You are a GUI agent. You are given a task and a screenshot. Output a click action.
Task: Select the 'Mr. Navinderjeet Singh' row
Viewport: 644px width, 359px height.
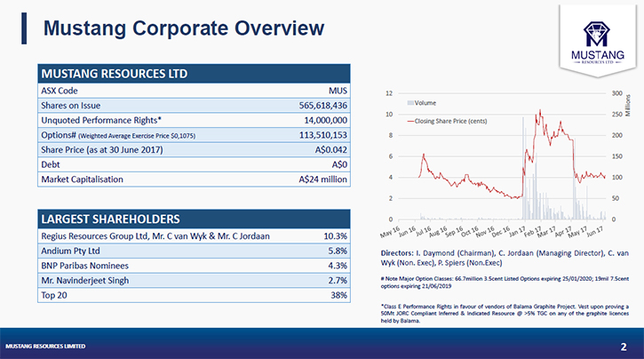click(x=194, y=281)
